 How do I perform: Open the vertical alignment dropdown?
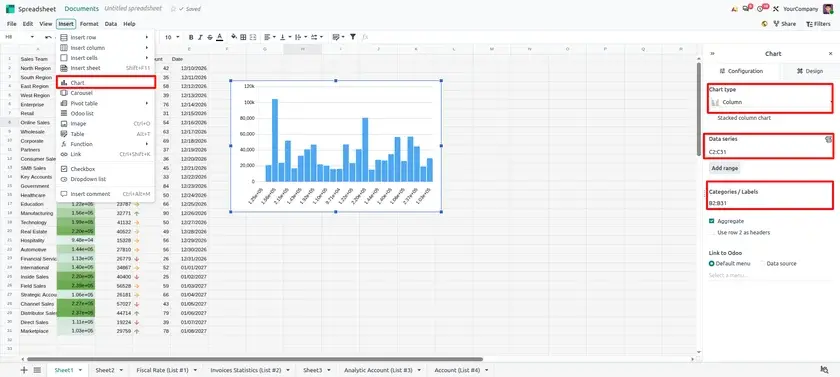point(285,37)
